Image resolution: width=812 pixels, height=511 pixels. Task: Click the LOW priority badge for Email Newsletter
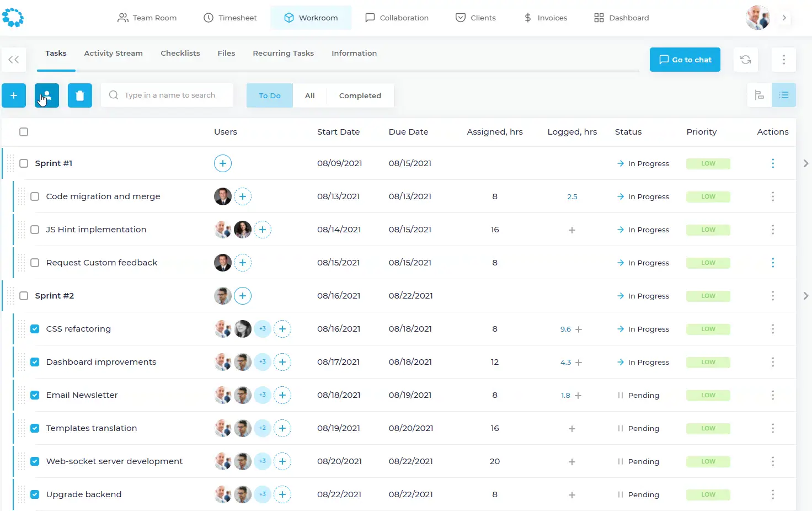(708, 395)
